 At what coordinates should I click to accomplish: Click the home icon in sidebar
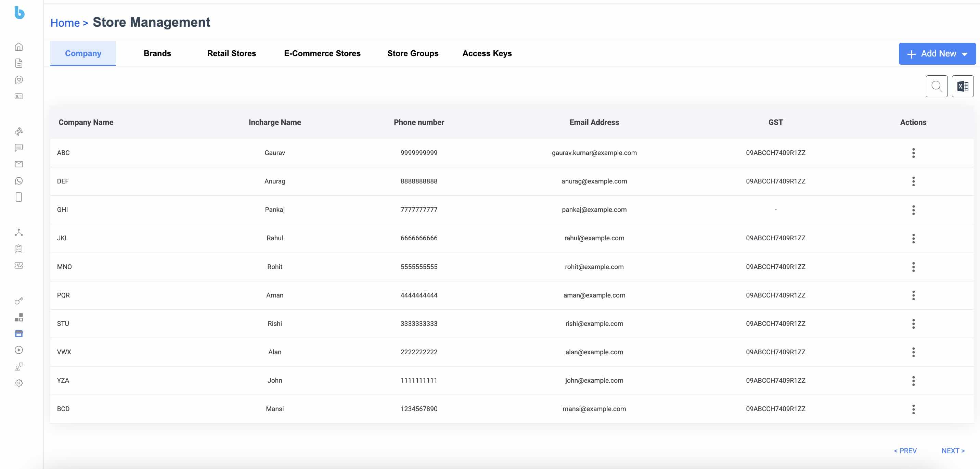(x=18, y=47)
